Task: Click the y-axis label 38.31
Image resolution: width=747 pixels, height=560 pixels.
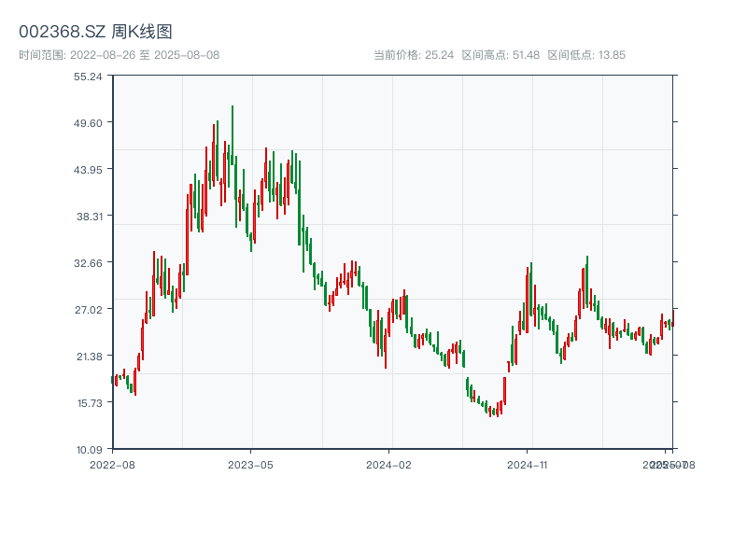Action: (x=90, y=217)
